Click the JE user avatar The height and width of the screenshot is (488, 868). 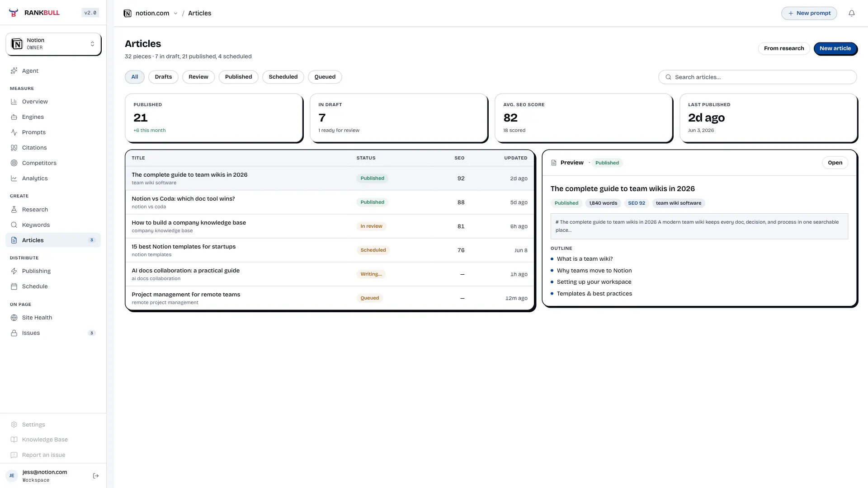(12, 476)
